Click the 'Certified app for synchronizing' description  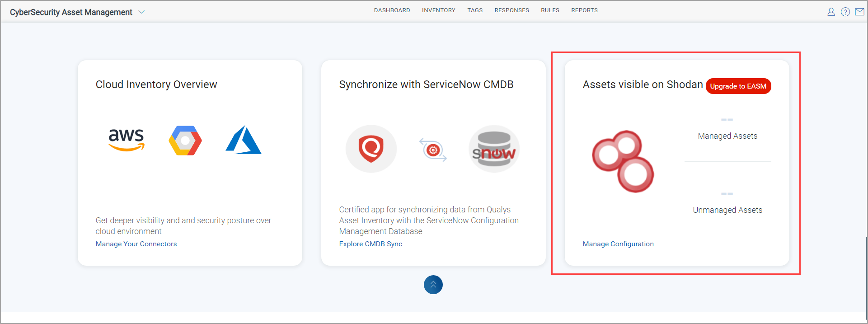click(429, 221)
